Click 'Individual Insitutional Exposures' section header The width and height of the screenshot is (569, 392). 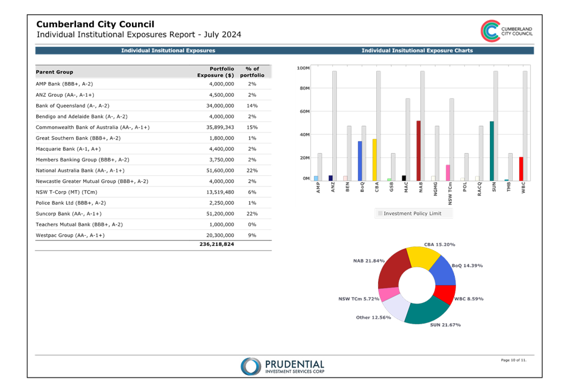(x=168, y=50)
